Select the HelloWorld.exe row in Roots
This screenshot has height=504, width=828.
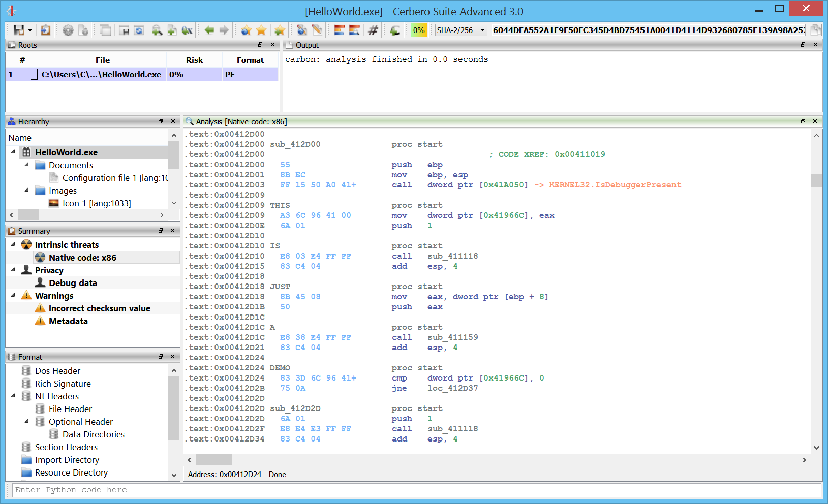(x=142, y=74)
